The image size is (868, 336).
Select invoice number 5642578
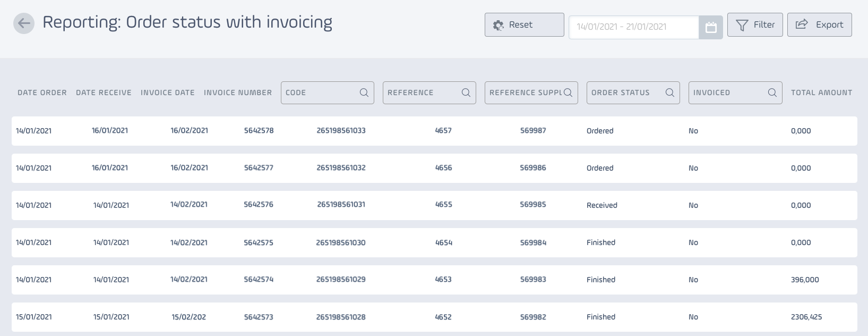[259, 131]
